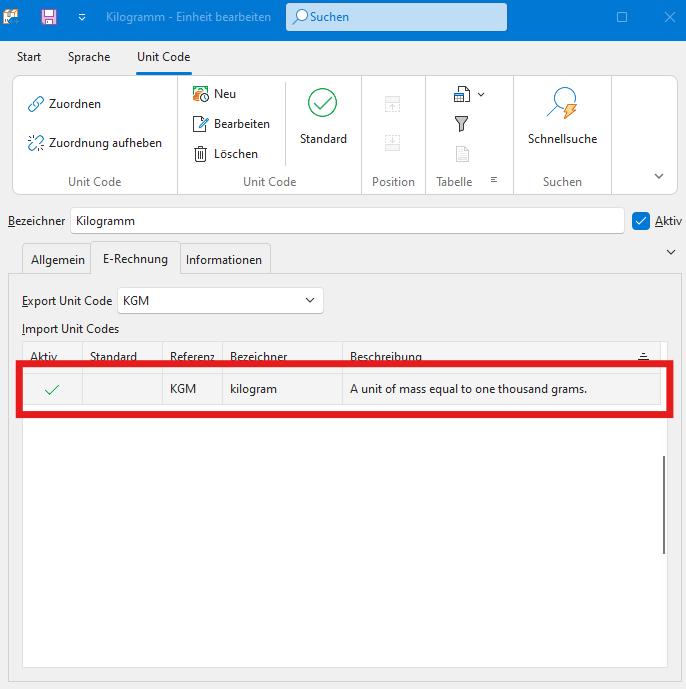Toggle the Standard cell of the KGM row
This screenshot has height=689, width=686.
tap(121, 389)
